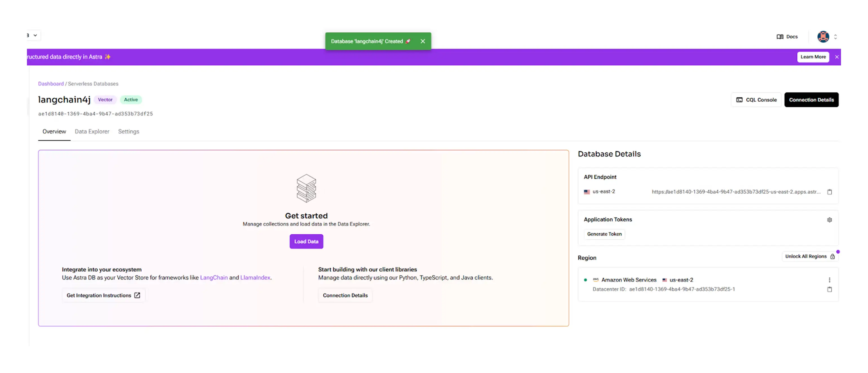
Task: Open application token settings gear
Action: [x=829, y=220]
